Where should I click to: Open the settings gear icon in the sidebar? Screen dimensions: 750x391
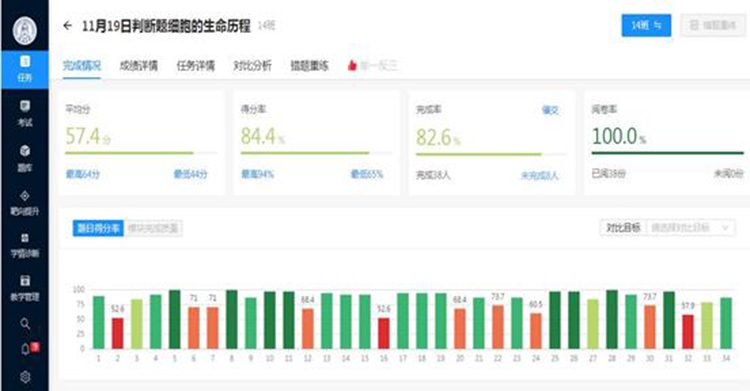25,377
